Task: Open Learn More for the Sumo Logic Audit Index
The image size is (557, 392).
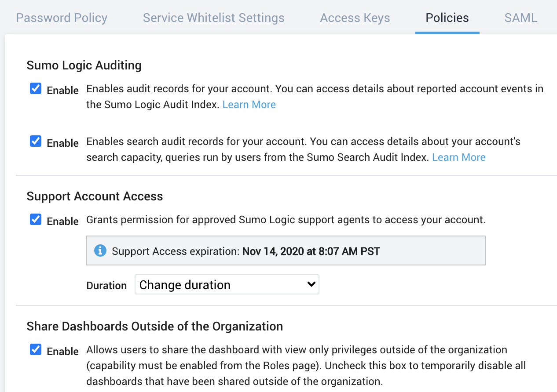Action: pos(249,105)
